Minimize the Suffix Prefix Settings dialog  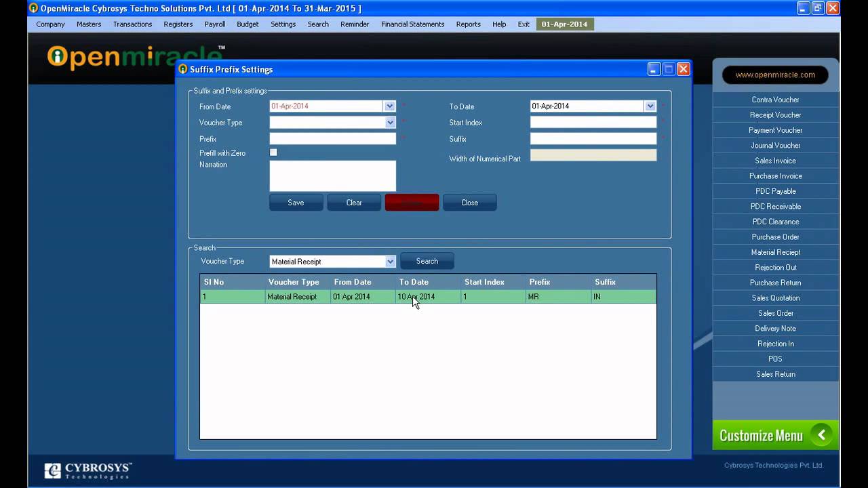(x=654, y=69)
